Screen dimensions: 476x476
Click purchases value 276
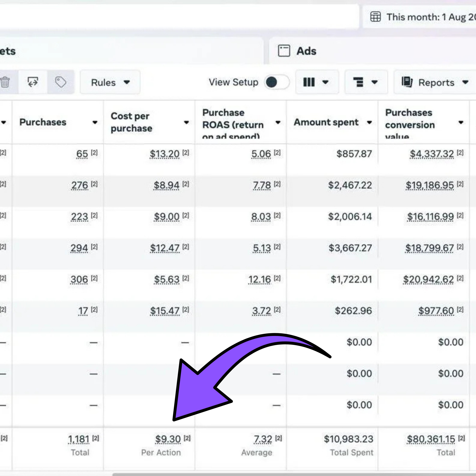pos(80,185)
